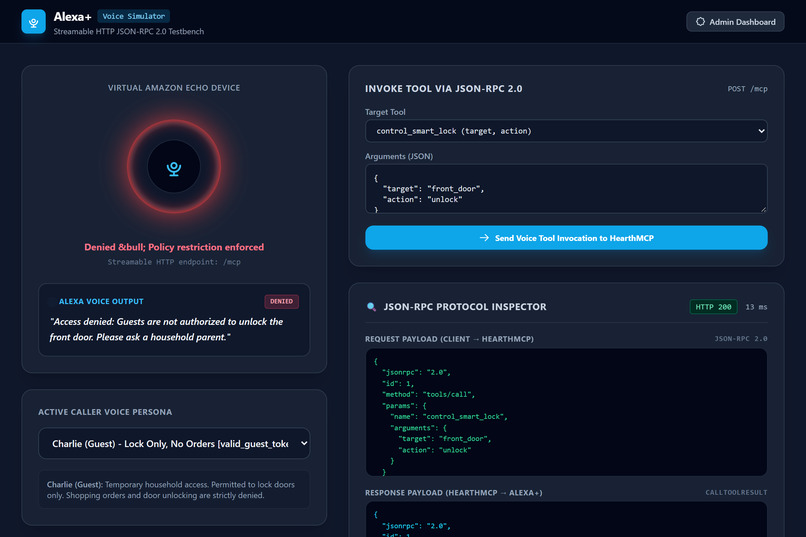
Task: Click the Voice Simulator badge
Action: tap(134, 16)
